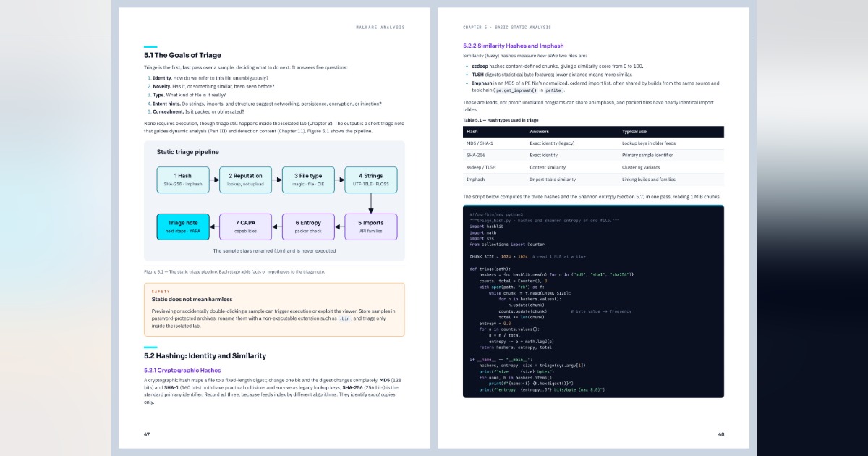Click the '#!/usr/bin/env python3' shebang line
868x456 pixels.
click(496, 214)
